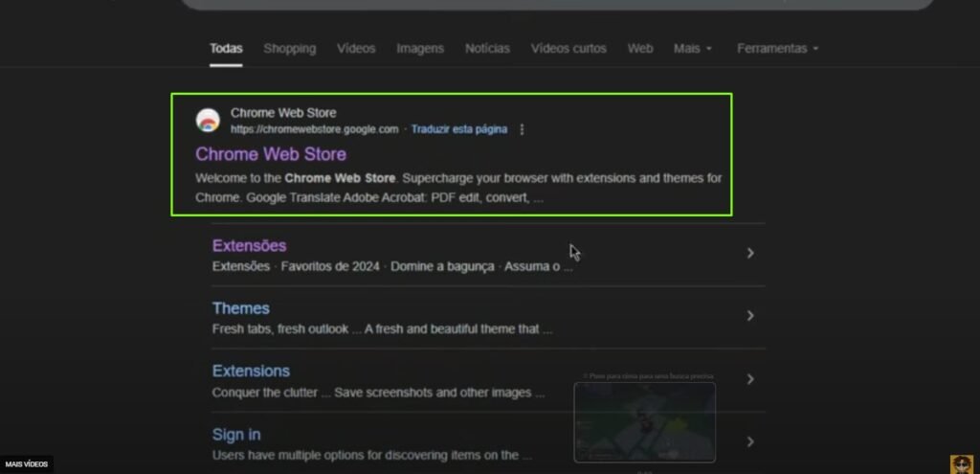Click the search box at the top
The width and height of the screenshot is (980, 474).
coord(555,4)
